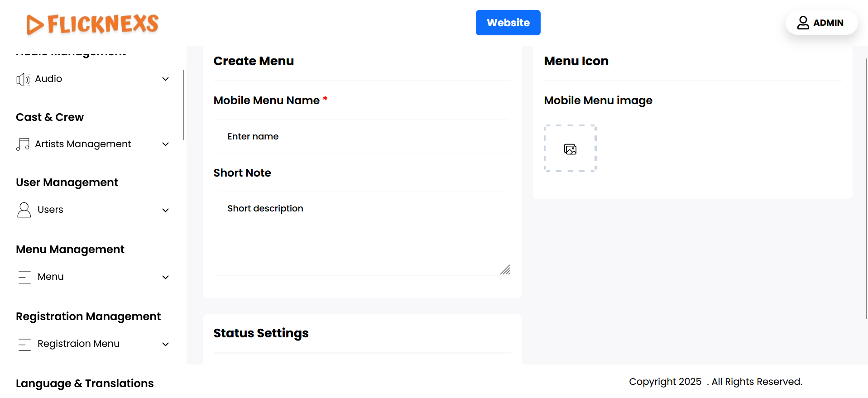Expand the Menu section chevron
868x398 pixels.
point(166,277)
